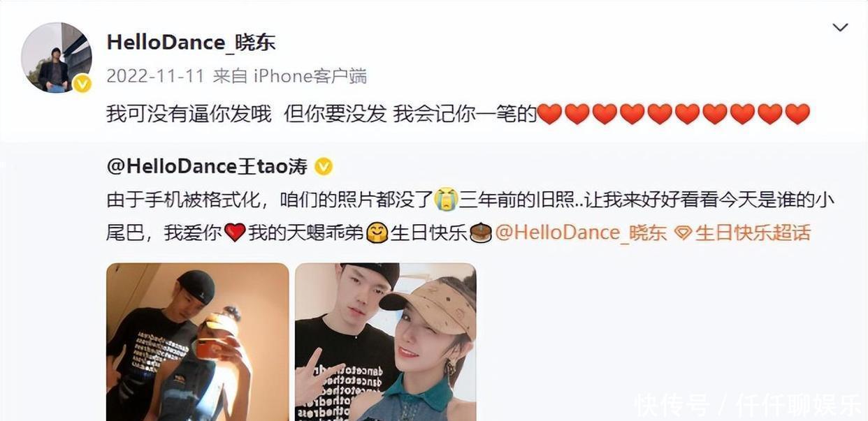Click the diamond super-topic icon
The width and height of the screenshot is (868, 421).
[x=683, y=233]
